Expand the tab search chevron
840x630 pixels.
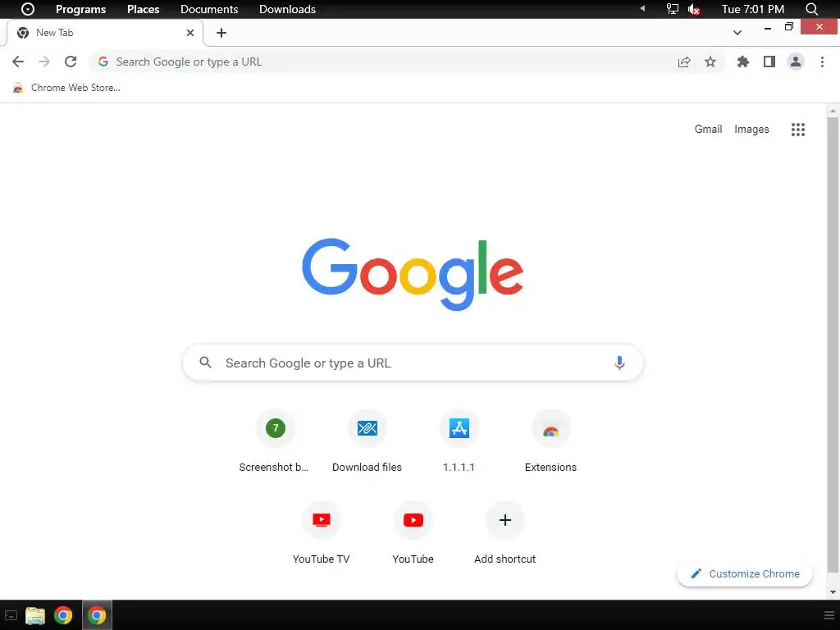737,33
